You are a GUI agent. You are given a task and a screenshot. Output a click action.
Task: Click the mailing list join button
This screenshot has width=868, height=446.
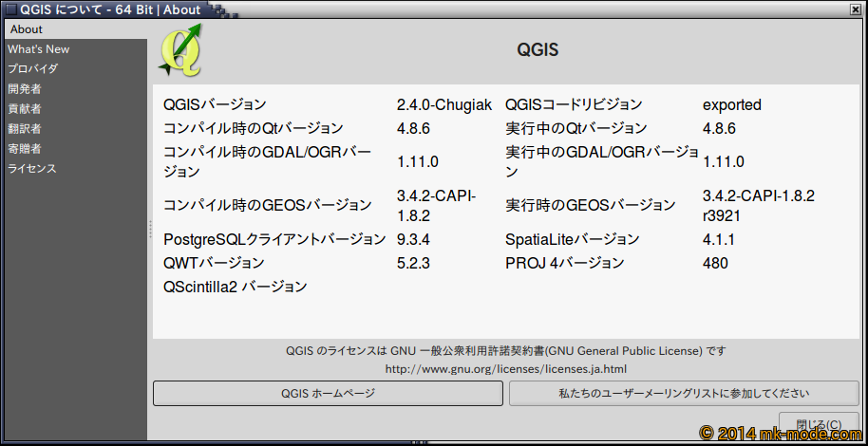684,393
